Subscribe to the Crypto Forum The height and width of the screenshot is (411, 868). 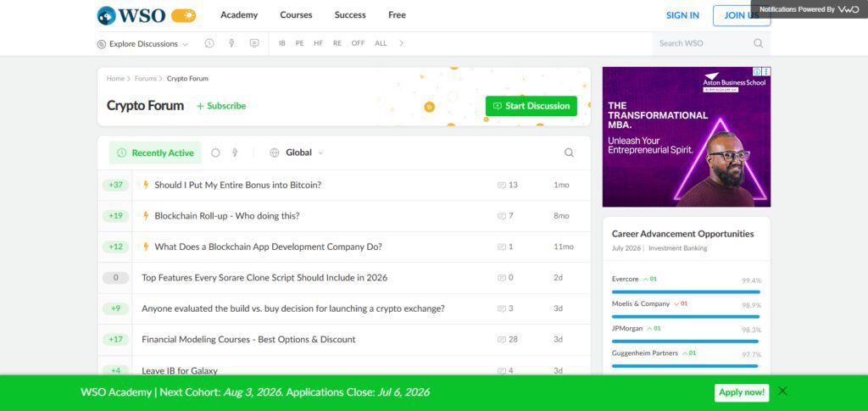point(221,106)
